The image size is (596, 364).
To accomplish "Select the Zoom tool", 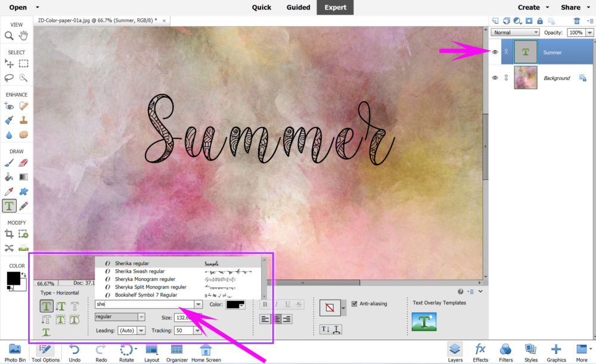I will (9, 36).
